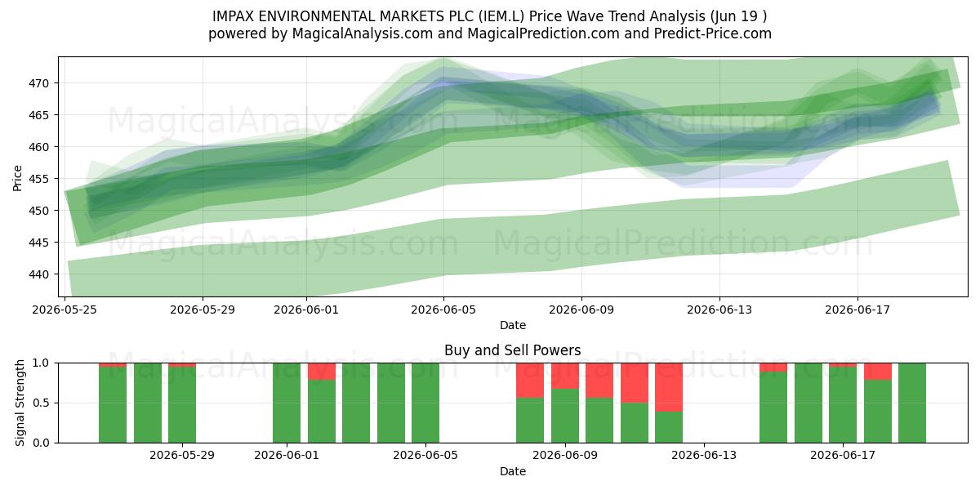This screenshot has height=490, width=980.
Task: Select the June 8 half-red signal bar
Action: click(530, 403)
